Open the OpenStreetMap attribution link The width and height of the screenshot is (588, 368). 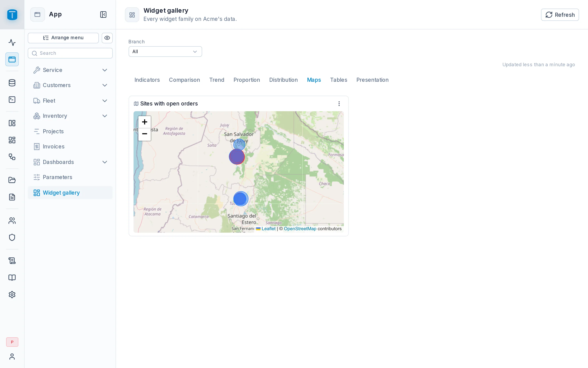(x=300, y=229)
